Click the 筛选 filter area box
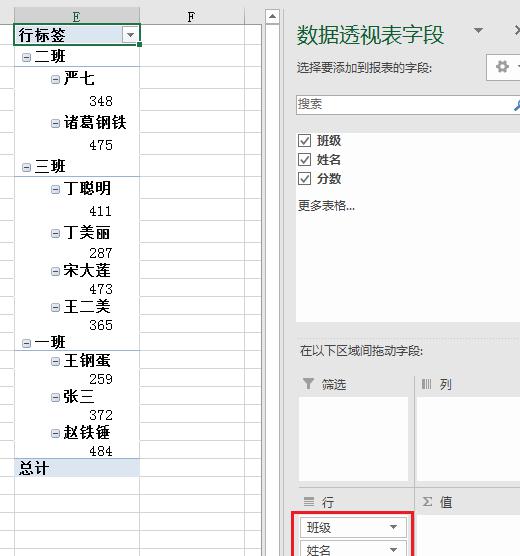 point(354,439)
